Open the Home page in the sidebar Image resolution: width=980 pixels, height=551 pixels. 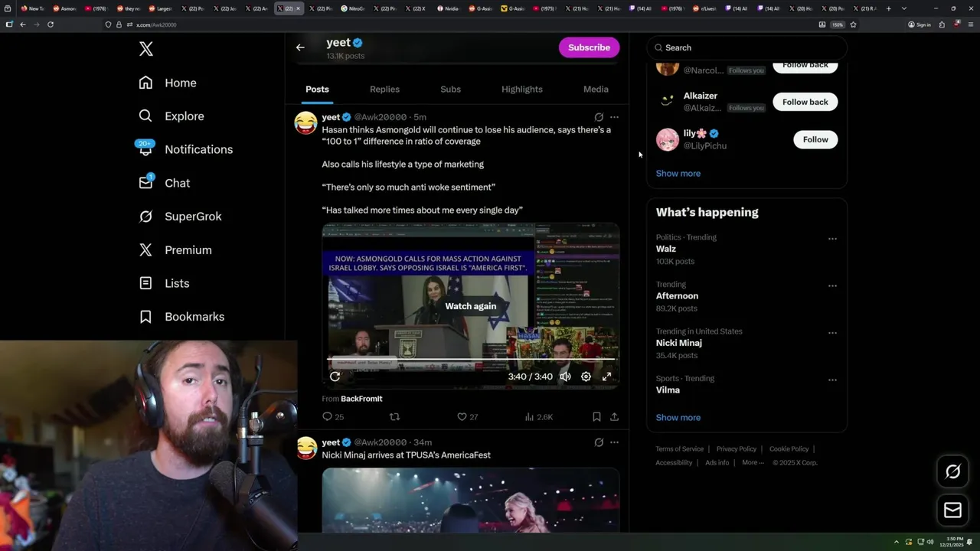(x=168, y=83)
